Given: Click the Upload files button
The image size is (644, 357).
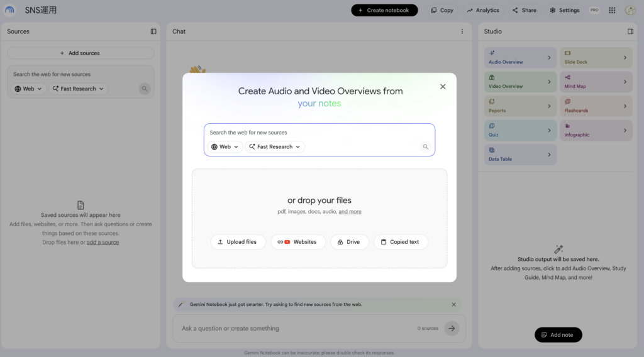Looking at the screenshot, I should (x=238, y=242).
